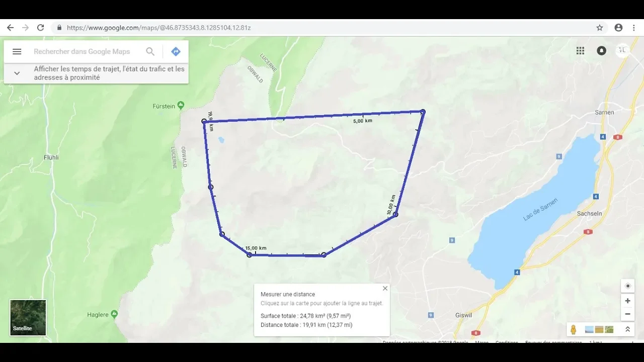Click the Sachseln town label

pos(590,214)
